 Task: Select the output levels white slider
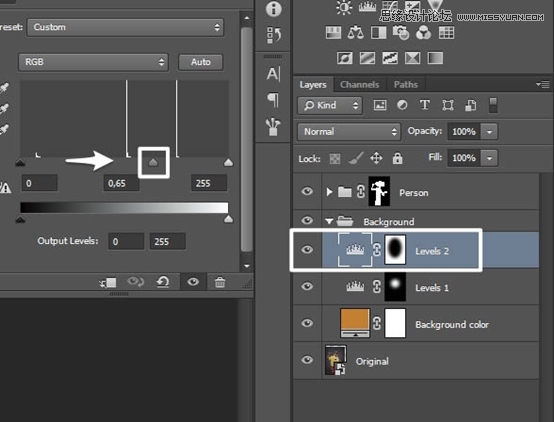pyautogui.click(x=228, y=219)
